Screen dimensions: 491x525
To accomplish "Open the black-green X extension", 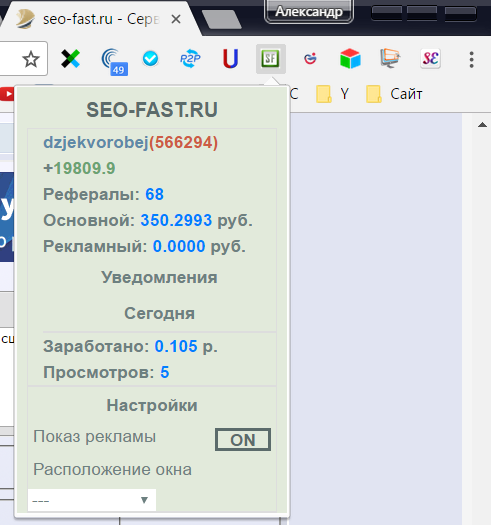I will [70, 59].
